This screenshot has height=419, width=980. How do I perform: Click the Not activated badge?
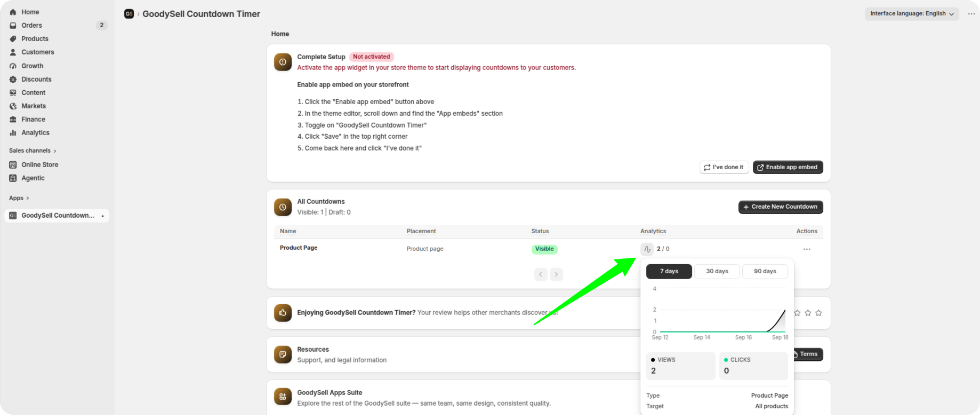(x=371, y=57)
